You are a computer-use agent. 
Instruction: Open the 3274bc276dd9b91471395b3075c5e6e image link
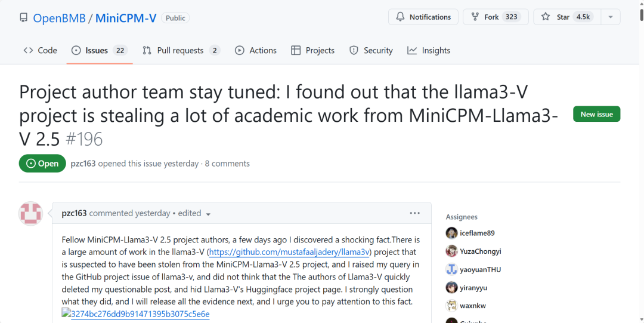[140, 314]
